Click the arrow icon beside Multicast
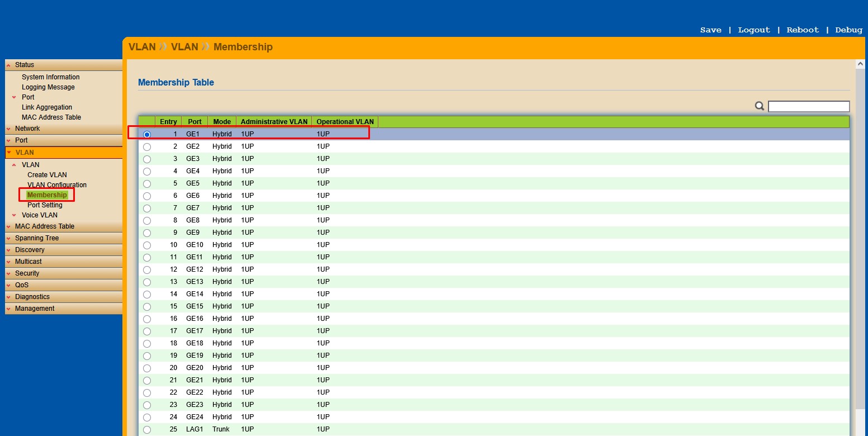 (x=8, y=262)
